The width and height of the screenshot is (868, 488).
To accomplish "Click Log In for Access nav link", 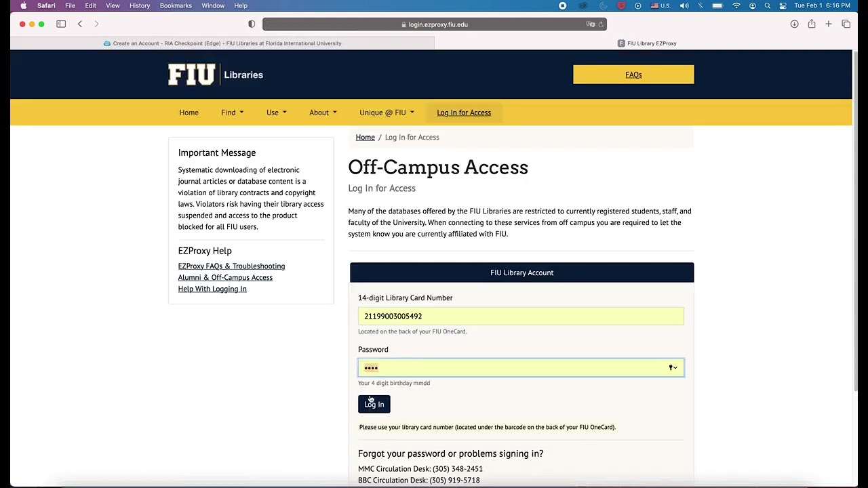I will coord(464,113).
